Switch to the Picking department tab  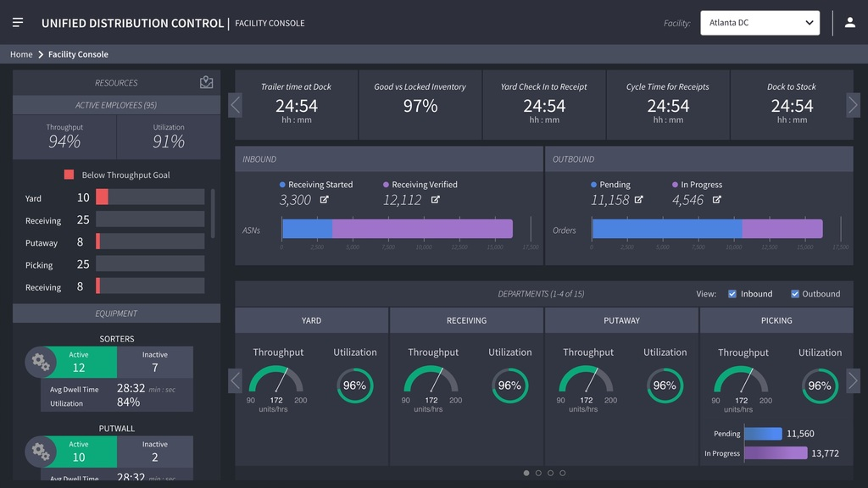point(775,320)
